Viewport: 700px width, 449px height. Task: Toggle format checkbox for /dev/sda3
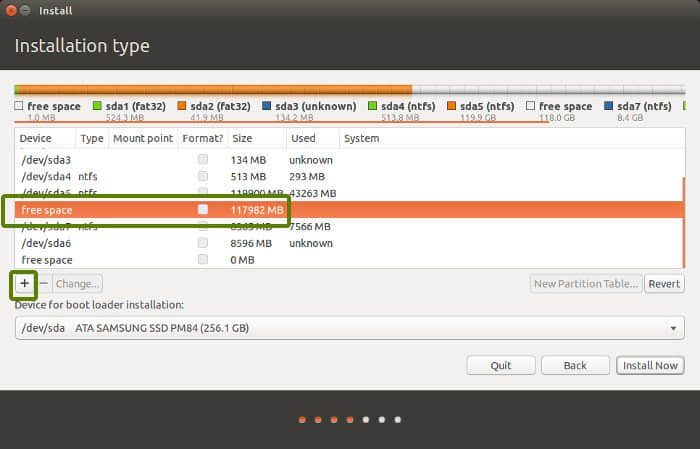point(203,160)
